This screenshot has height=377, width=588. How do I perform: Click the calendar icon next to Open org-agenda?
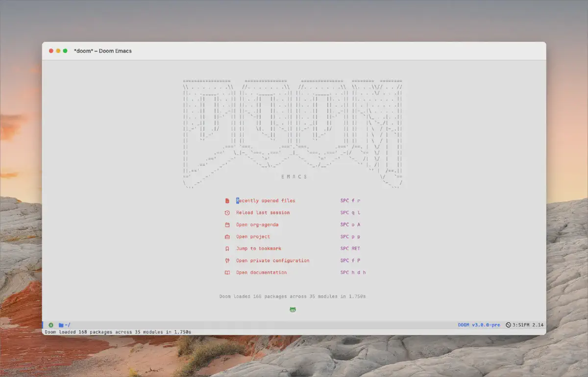point(227,225)
